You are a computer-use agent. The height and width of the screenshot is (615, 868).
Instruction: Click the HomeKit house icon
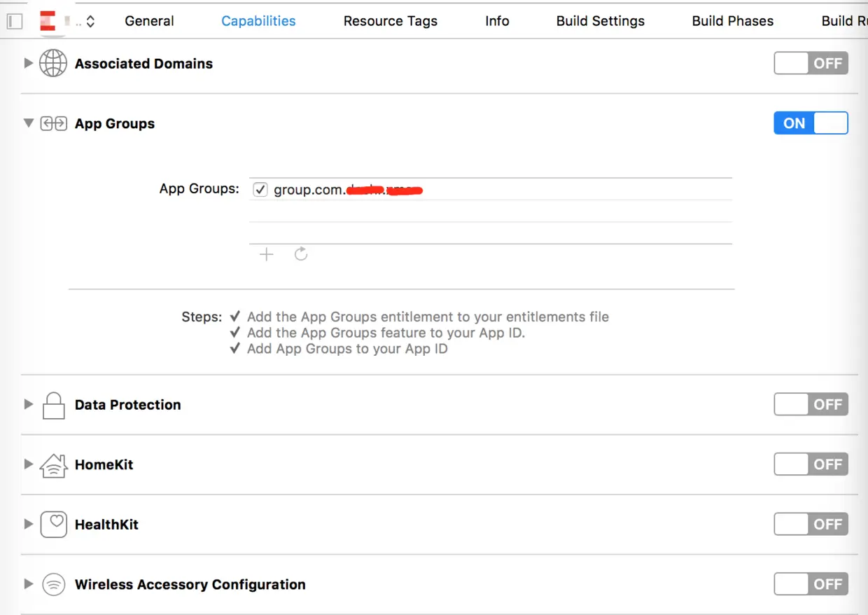pyautogui.click(x=53, y=465)
